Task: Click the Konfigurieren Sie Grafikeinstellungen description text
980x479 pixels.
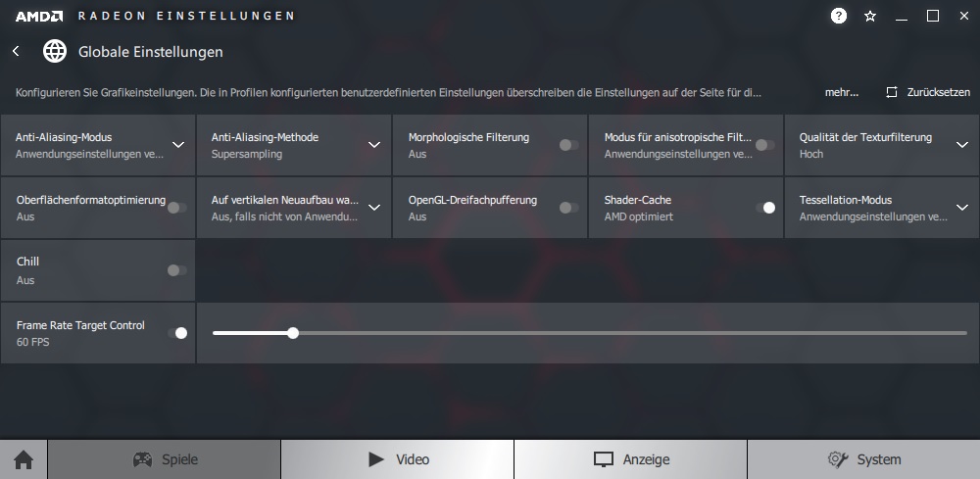Action: (x=388, y=92)
